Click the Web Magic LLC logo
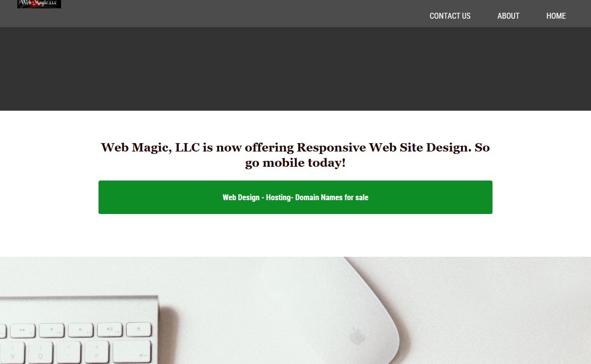 39,4
